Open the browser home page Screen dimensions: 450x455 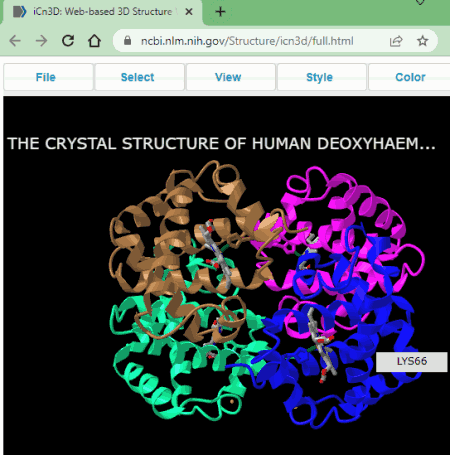point(94,41)
